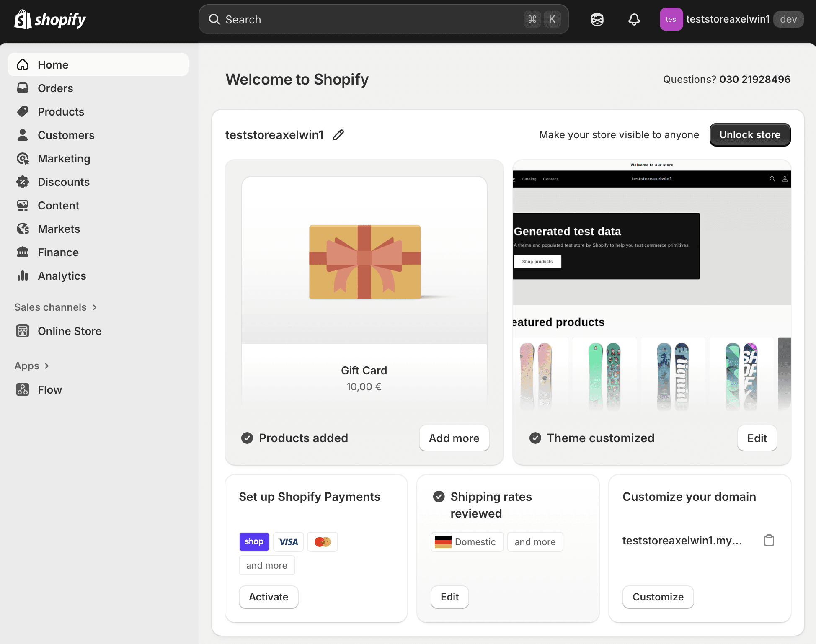Click the Customize domain button
816x644 pixels.
[658, 597]
